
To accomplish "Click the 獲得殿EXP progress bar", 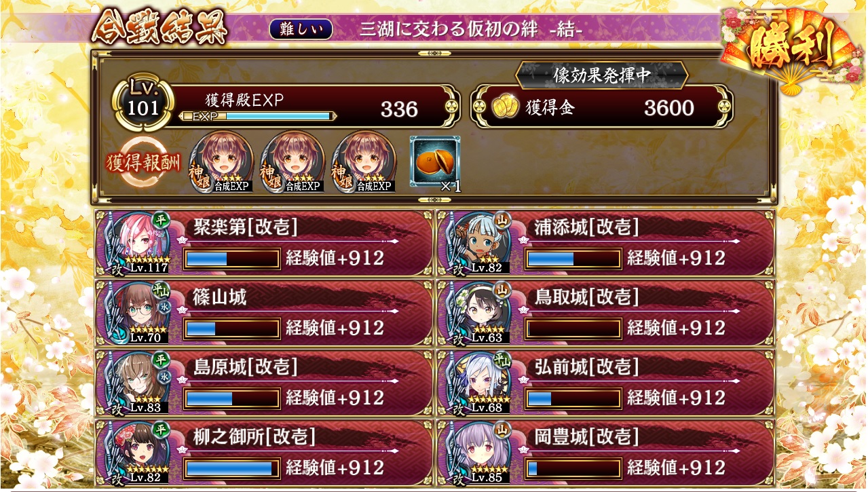I will 259,117.
